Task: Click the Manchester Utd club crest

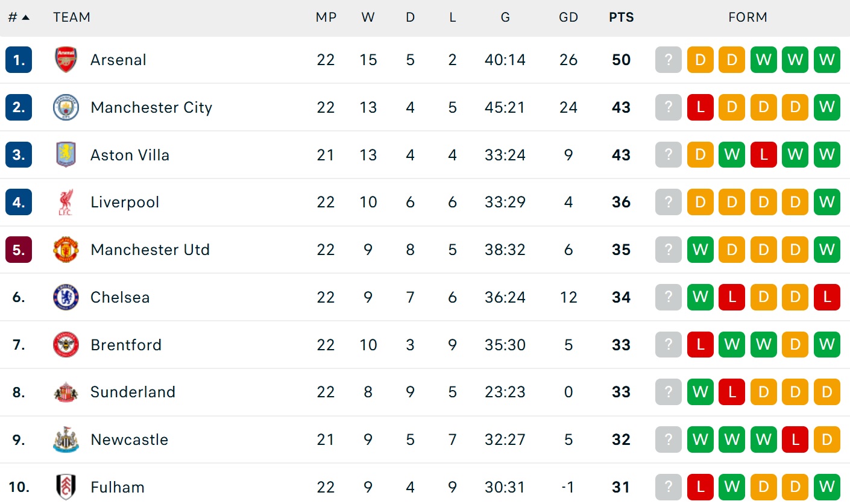Action: pyautogui.click(x=66, y=250)
